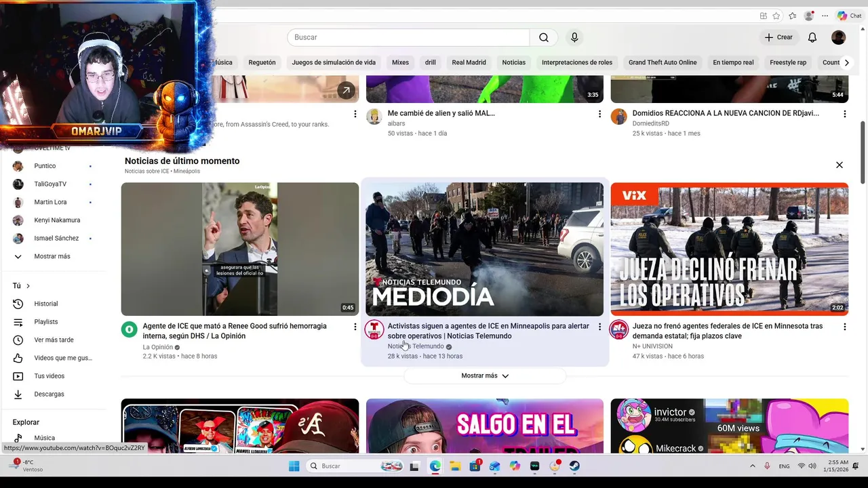This screenshot has height=488, width=868.
Task: Click the taskbar volume icon
Action: click(x=814, y=466)
